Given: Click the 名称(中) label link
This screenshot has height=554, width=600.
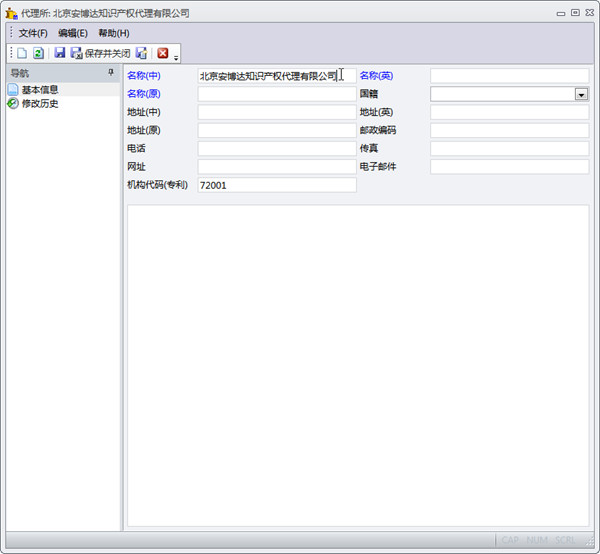Looking at the screenshot, I should [x=144, y=75].
